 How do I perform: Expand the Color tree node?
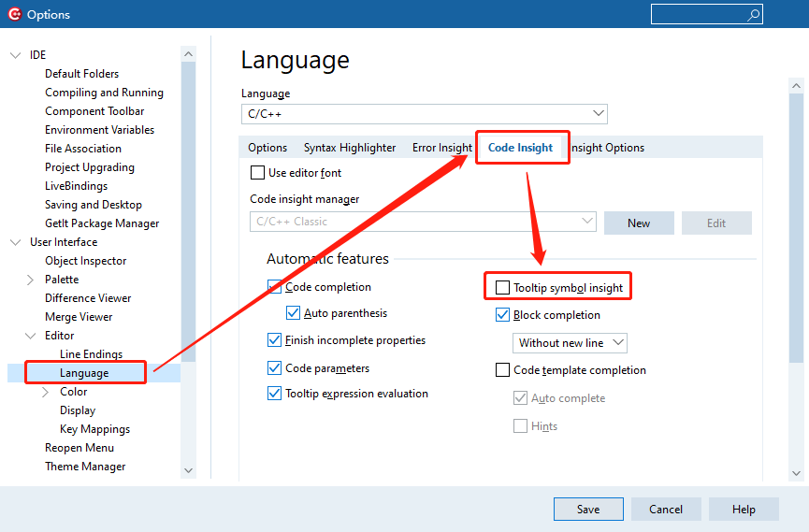[46, 392]
